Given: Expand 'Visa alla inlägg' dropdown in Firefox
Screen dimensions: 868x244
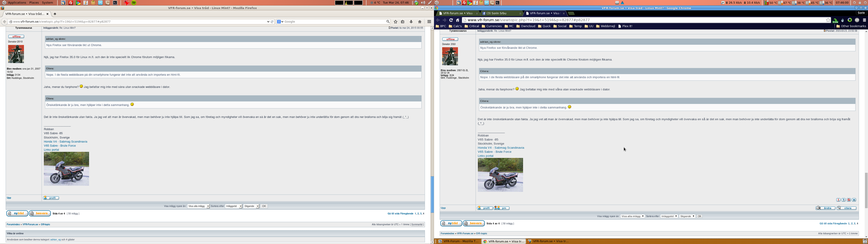Looking at the screenshot, I should point(198,206).
